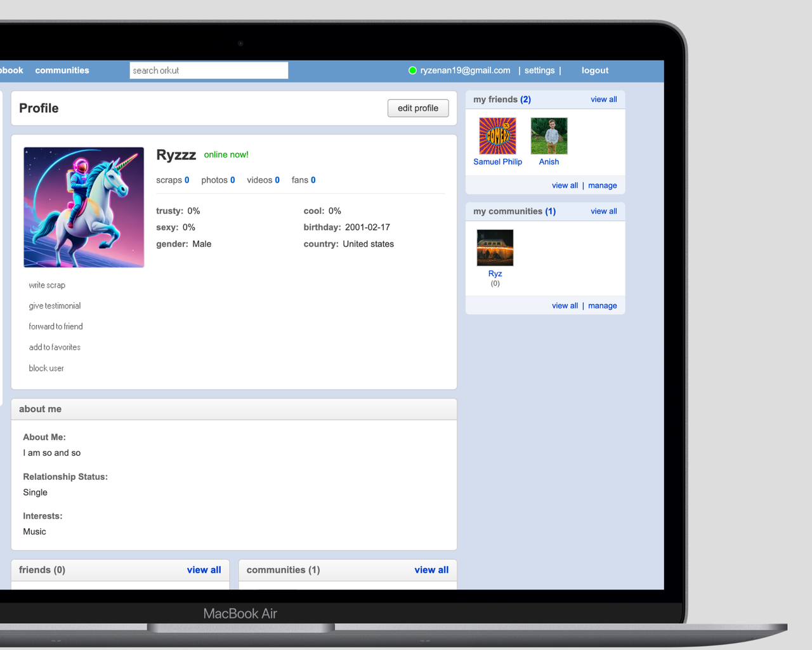Click the edit profile button
Image resolution: width=812 pixels, height=650 pixels.
[417, 108]
